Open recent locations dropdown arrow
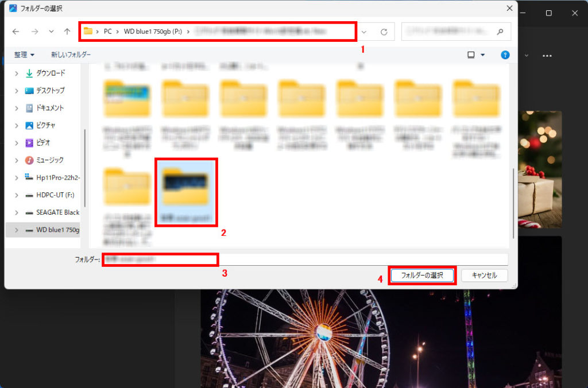588x388 pixels. [51, 32]
